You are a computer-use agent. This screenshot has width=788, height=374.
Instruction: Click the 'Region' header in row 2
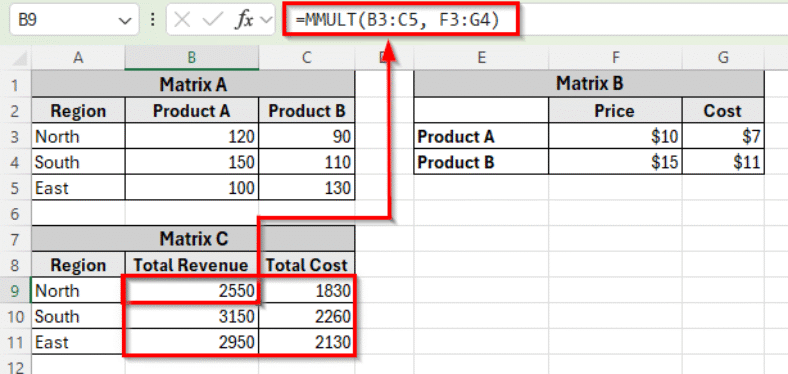(x=78, y=111)
